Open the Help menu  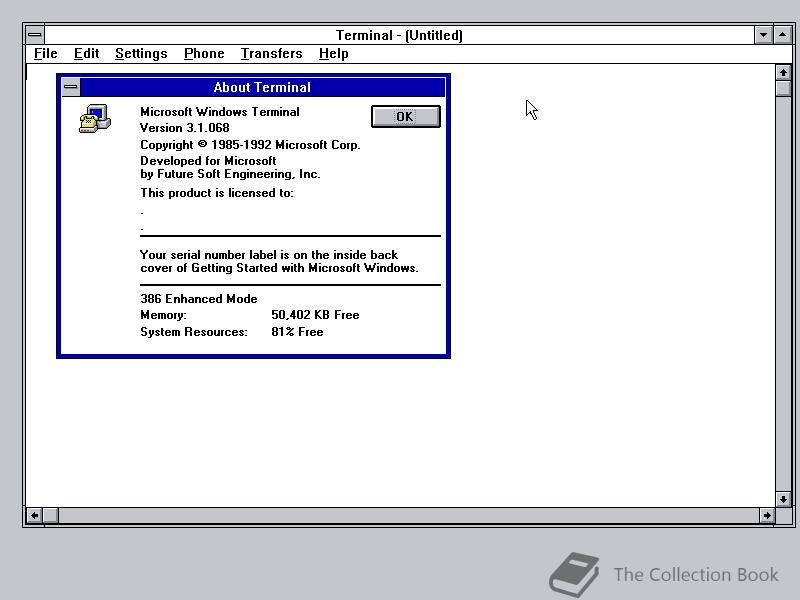coord(334,54)
